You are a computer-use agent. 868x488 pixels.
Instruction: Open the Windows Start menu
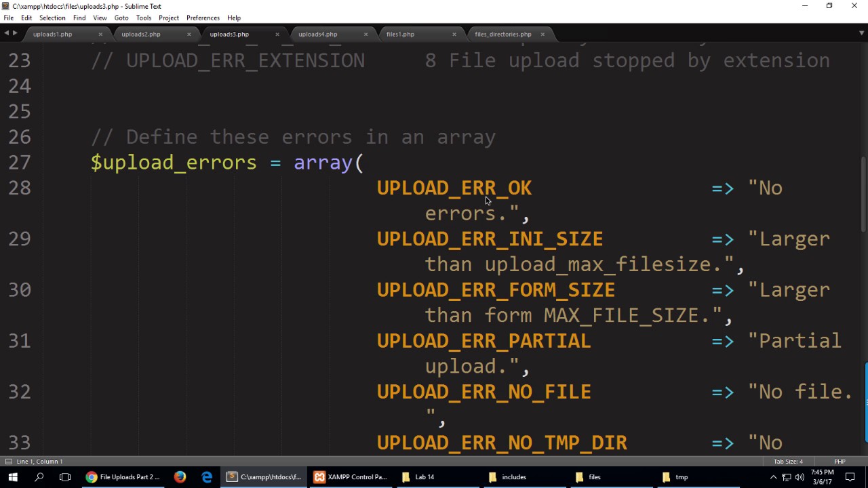point(12,477)
